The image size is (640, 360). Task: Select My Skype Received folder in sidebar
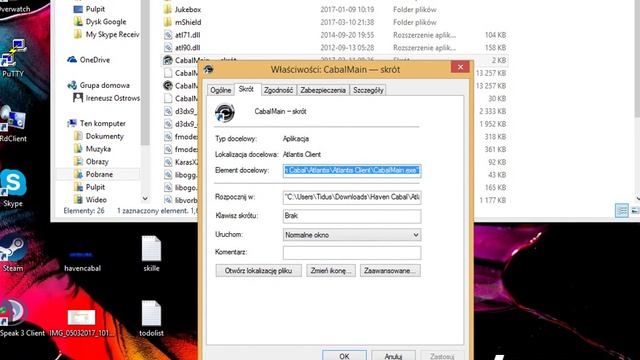point(107,34)
